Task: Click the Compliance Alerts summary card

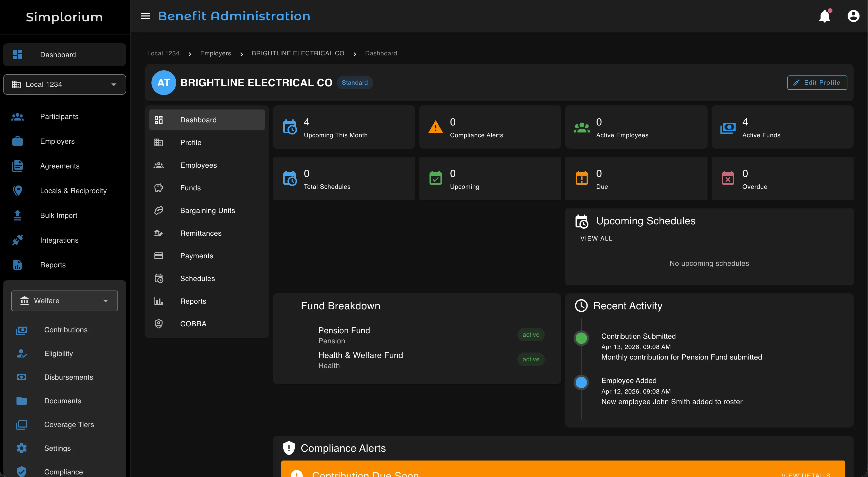Action: tap(490, 127)
